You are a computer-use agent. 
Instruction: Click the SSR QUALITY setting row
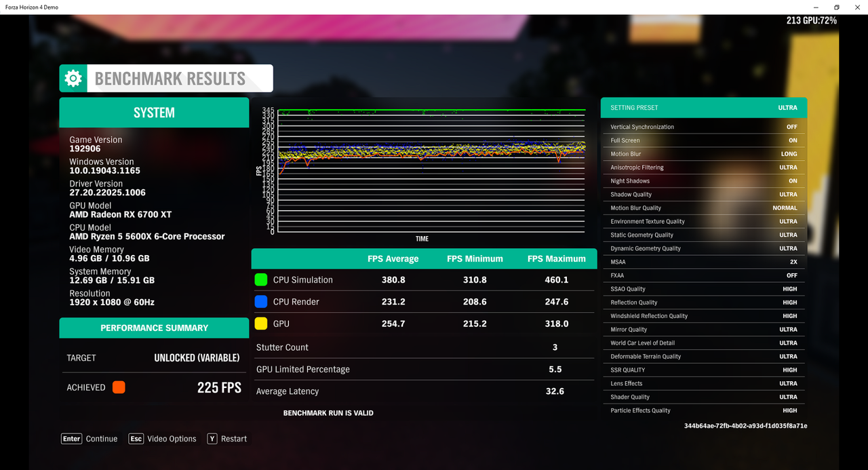[x=704, y=370]
